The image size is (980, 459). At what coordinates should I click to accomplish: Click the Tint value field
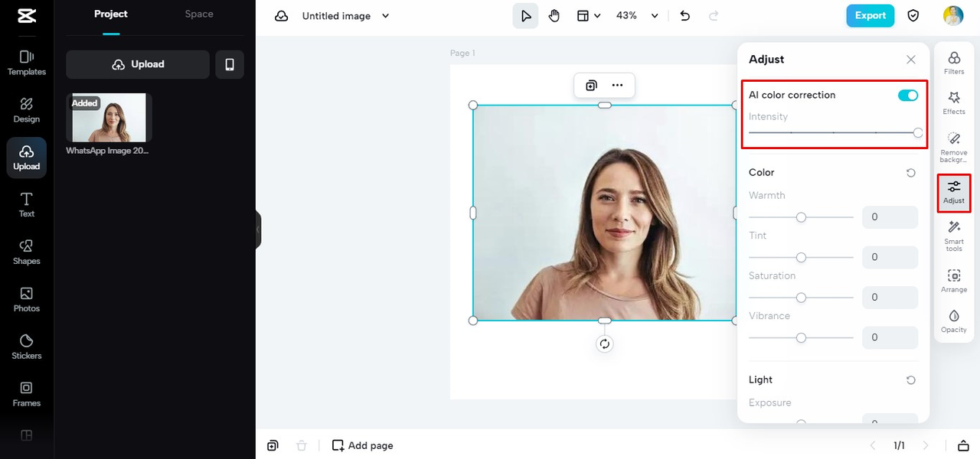click(x=890, y=257)
